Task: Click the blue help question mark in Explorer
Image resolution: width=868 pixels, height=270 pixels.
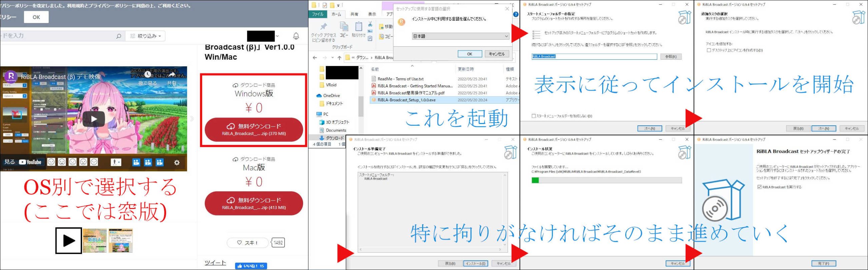Action: (516, 14)
